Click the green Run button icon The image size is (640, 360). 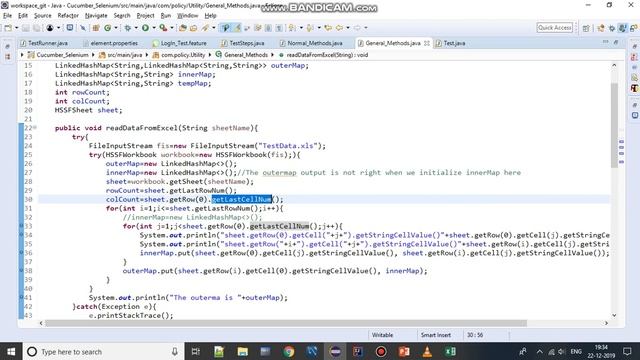click(145, 28)
